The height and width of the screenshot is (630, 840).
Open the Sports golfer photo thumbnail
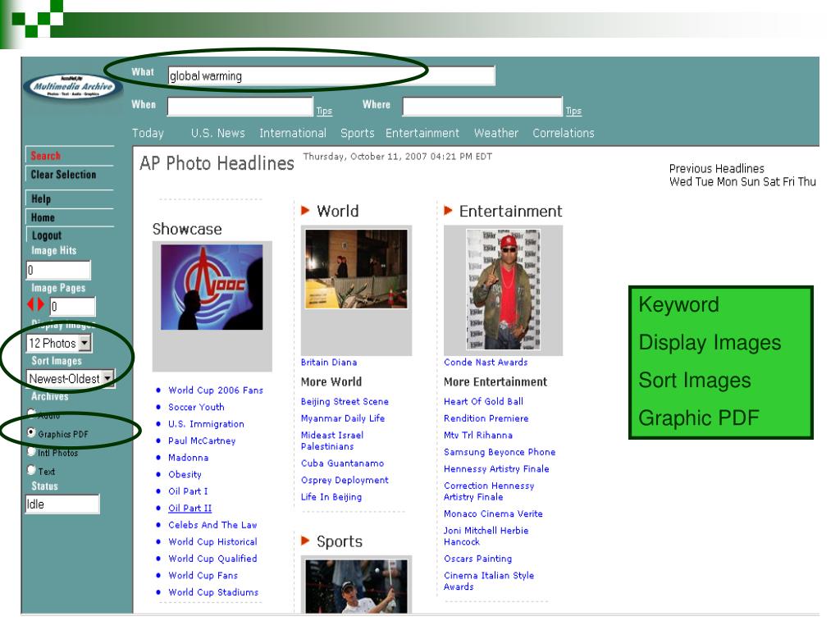click(356, 586)
